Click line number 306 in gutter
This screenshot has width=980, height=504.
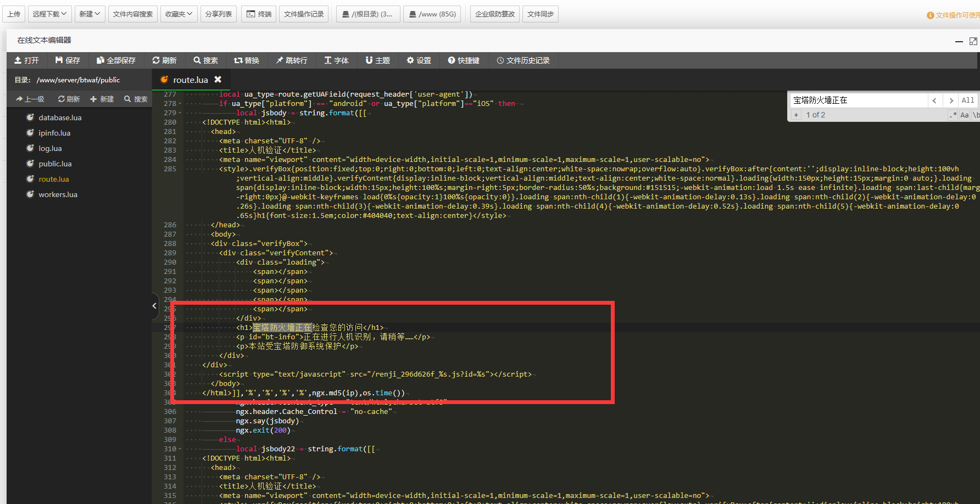pos(170,412)
